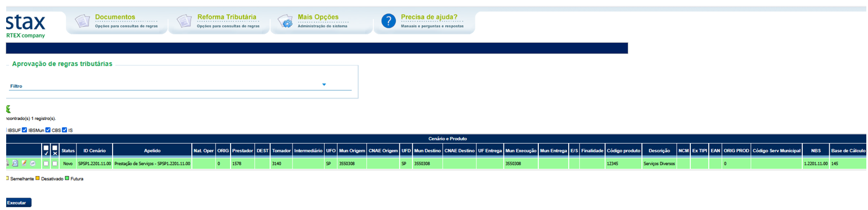Toggle the CBS checkbox
868x210 pixels.
(48, 130)
